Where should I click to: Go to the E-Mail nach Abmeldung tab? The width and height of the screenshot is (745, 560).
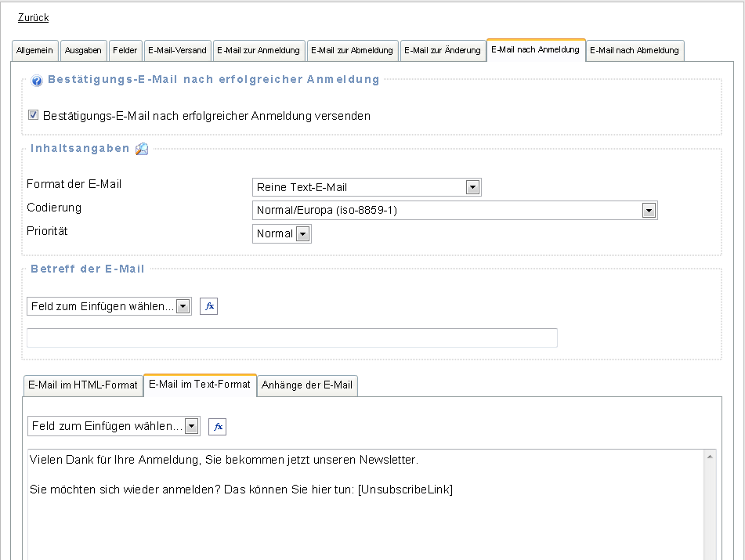[635, 50]
